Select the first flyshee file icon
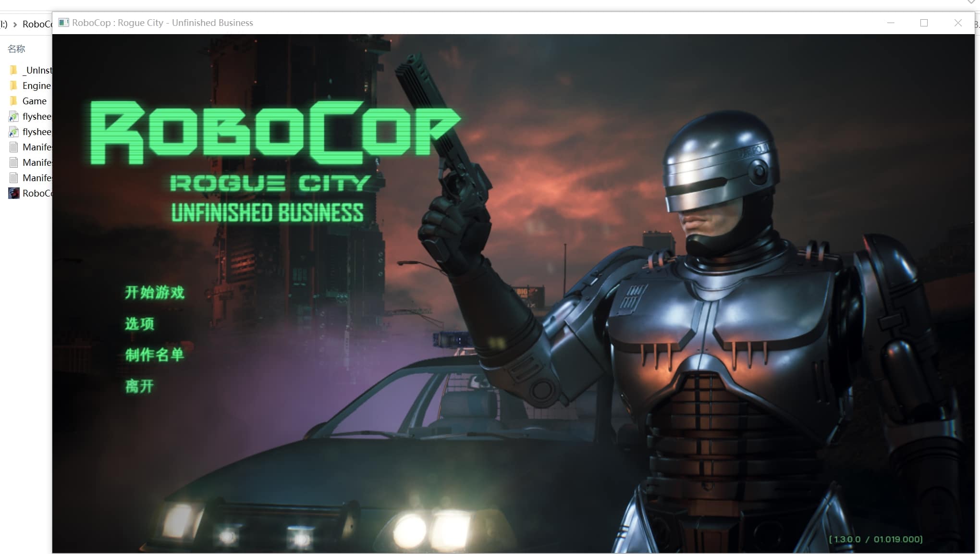 (13, 116)
